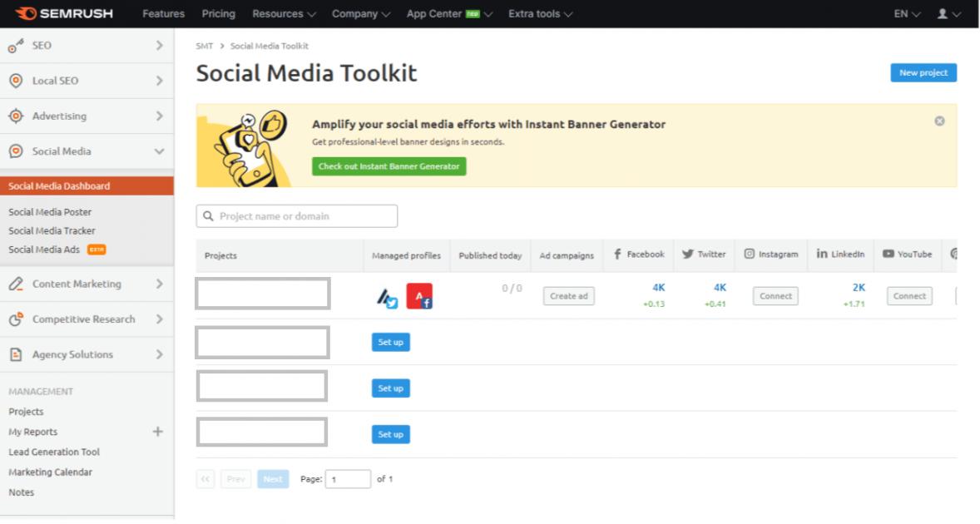The width and height of the screenshot is (980, 524).
Task: Click the plus icon beside My Reports
Action: coord(158,432)
